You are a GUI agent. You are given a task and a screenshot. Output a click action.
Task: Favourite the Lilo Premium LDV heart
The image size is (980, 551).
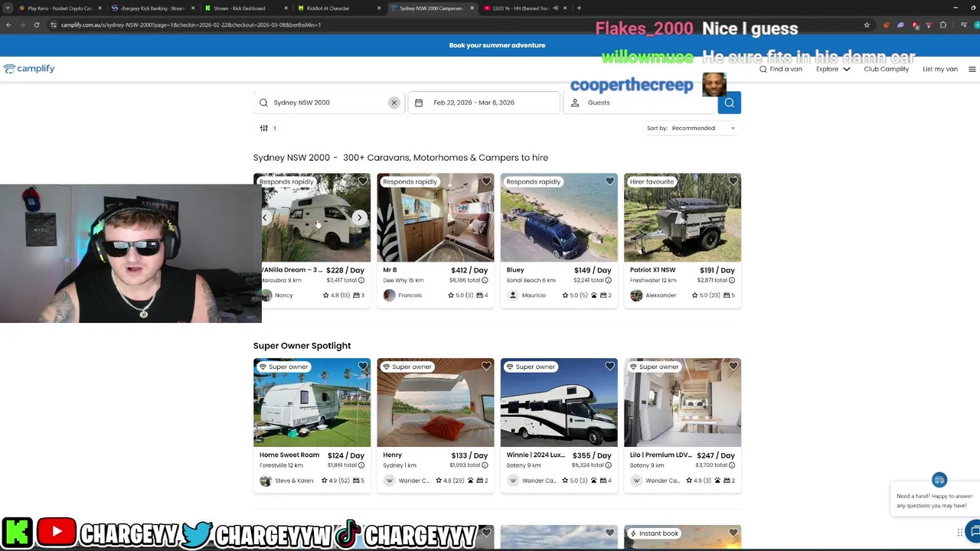733,367
